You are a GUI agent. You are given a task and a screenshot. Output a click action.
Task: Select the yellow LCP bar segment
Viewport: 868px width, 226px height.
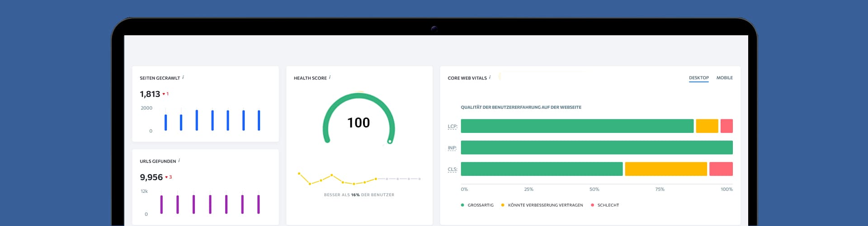click(x=707, y=126)
